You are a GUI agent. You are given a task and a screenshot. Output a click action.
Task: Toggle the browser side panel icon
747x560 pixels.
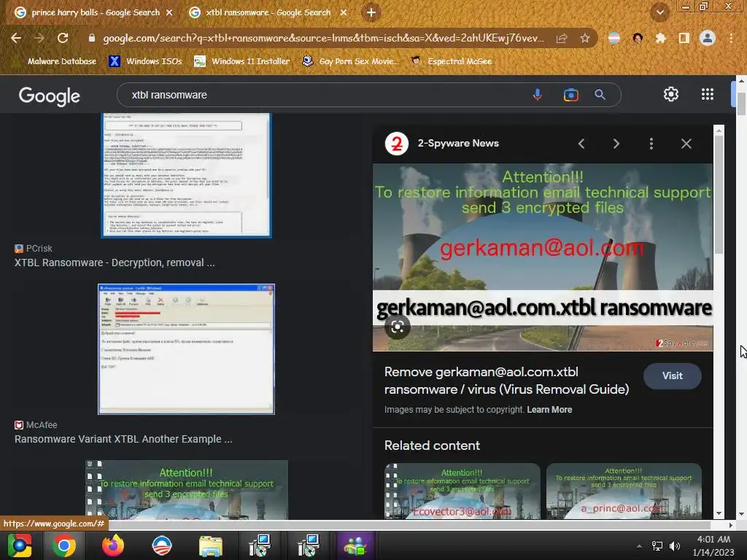(x=684, y=38)
